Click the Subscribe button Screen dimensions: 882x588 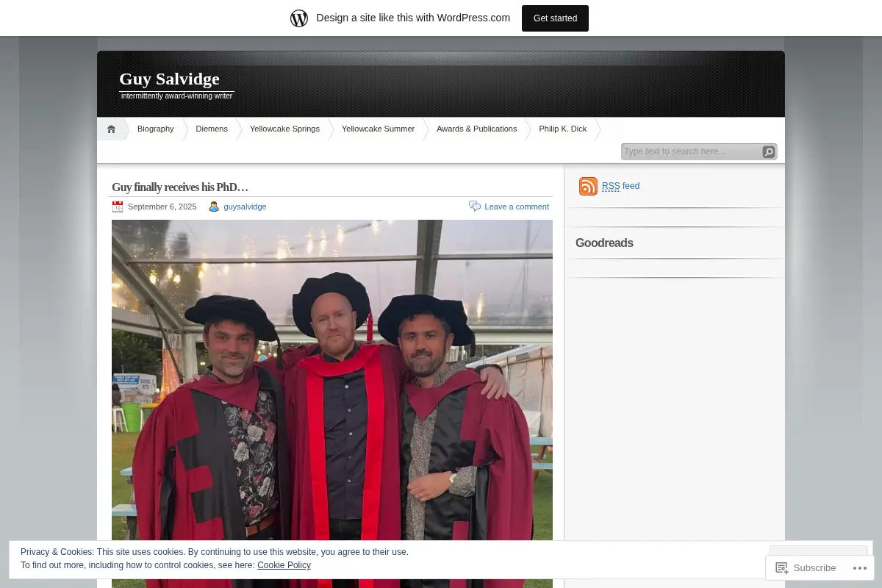tap(806, 568)
